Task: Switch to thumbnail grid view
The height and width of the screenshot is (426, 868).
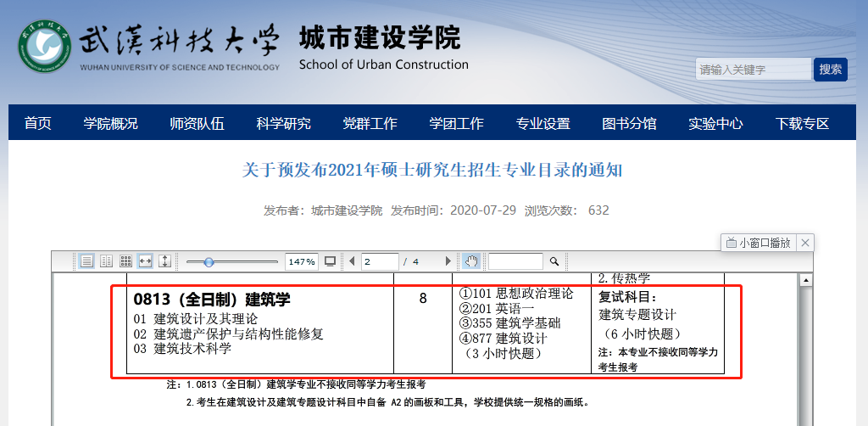Action: (125, 261)
